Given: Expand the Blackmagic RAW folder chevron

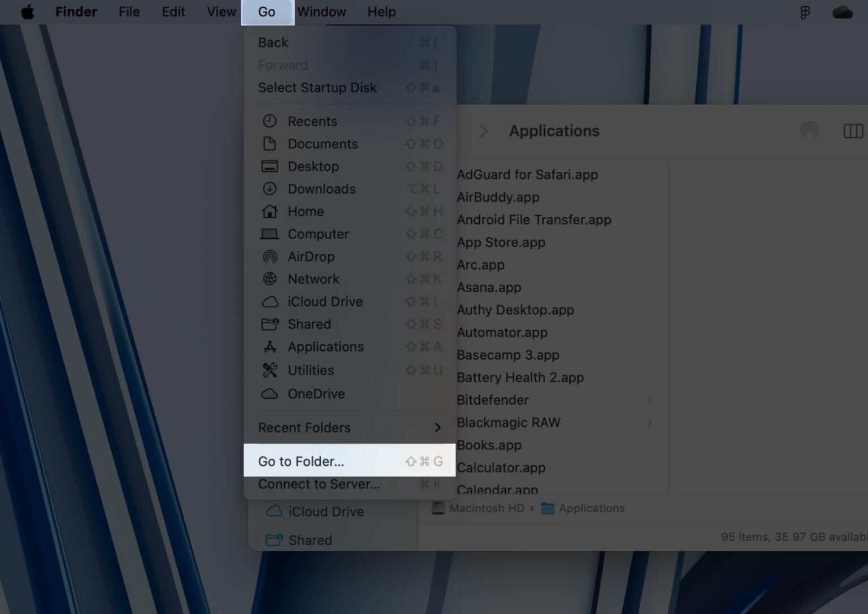Looking at the screenshot, I should 650,422.
